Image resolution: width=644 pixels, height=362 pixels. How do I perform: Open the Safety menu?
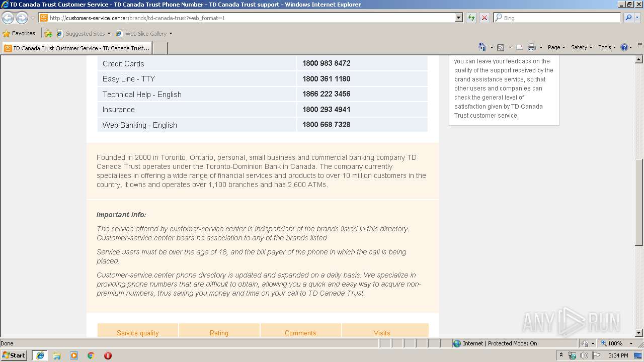[582, 47]
